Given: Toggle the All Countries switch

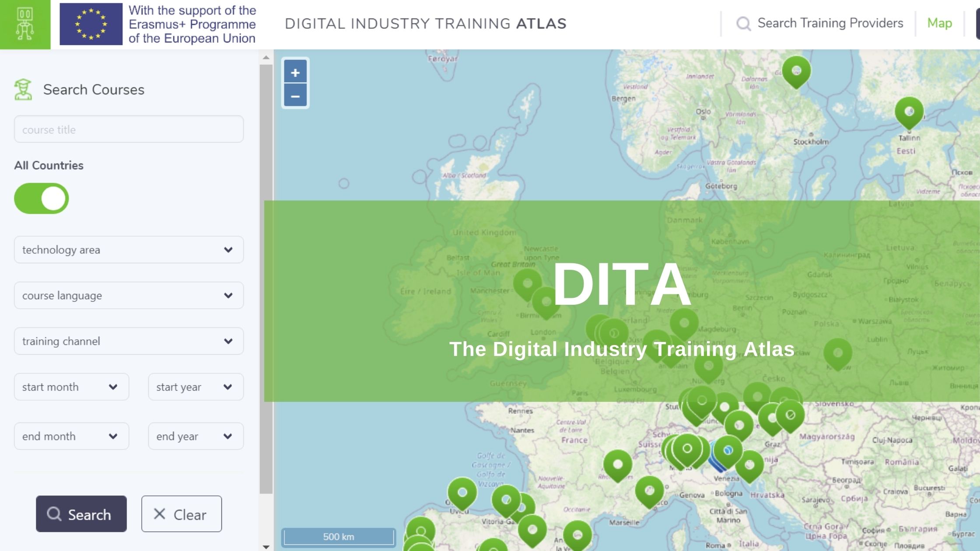Looking at the screenshot, I should point(42,199).
